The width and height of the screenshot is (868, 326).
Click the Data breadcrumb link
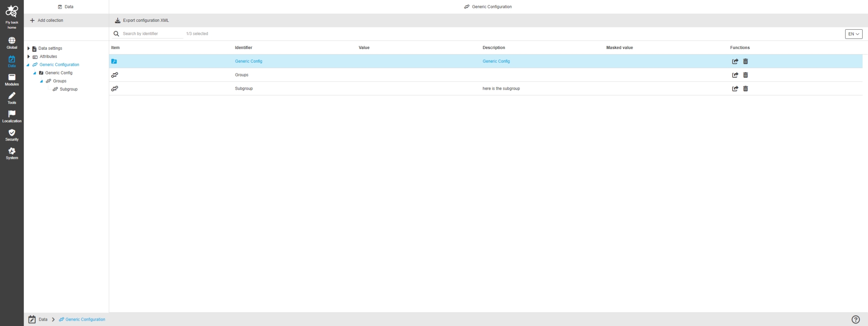coord(43,320)
